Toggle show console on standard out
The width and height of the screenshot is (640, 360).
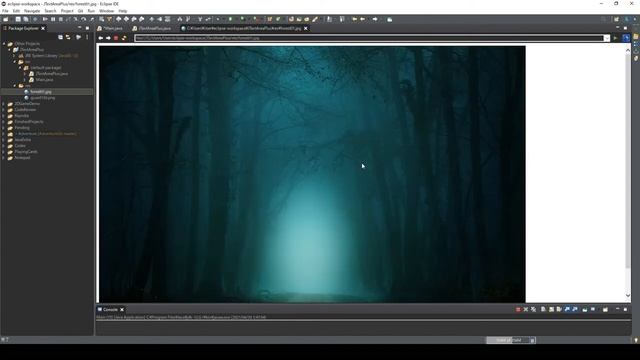click(x=567, y=309)
